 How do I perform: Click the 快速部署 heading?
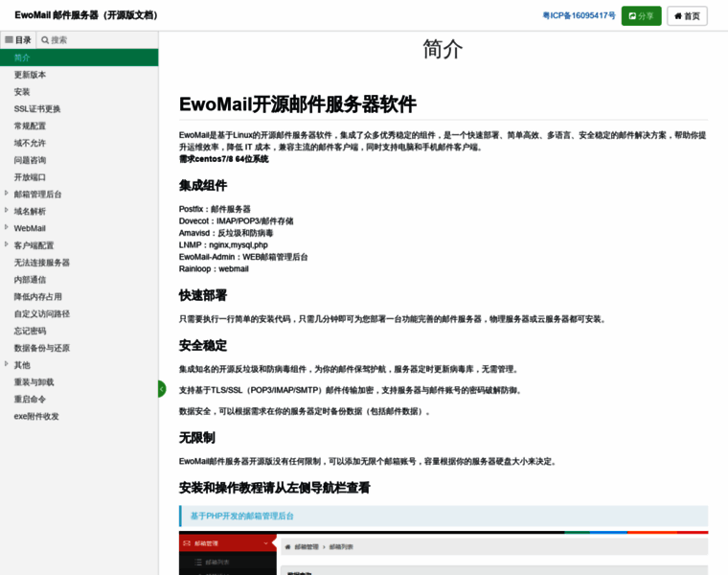(x=203, y=295)
